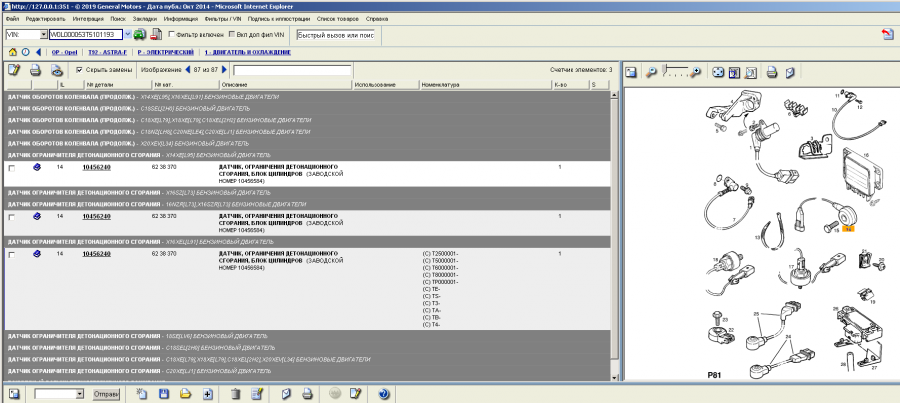Image resolution: width=900 pixels, height=403 pixels.
Task: Follow the 'OP - Opel' breadcrumb link
Action: coord(64,52)
